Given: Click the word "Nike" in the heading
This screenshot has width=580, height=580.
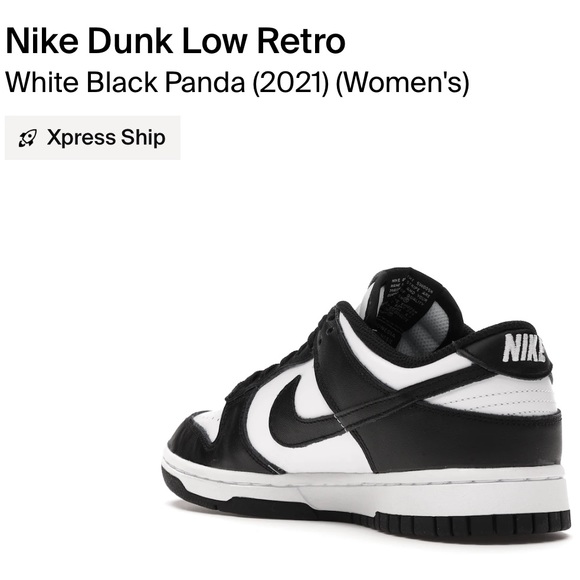Looking at the screenshot, I should 42,41.
